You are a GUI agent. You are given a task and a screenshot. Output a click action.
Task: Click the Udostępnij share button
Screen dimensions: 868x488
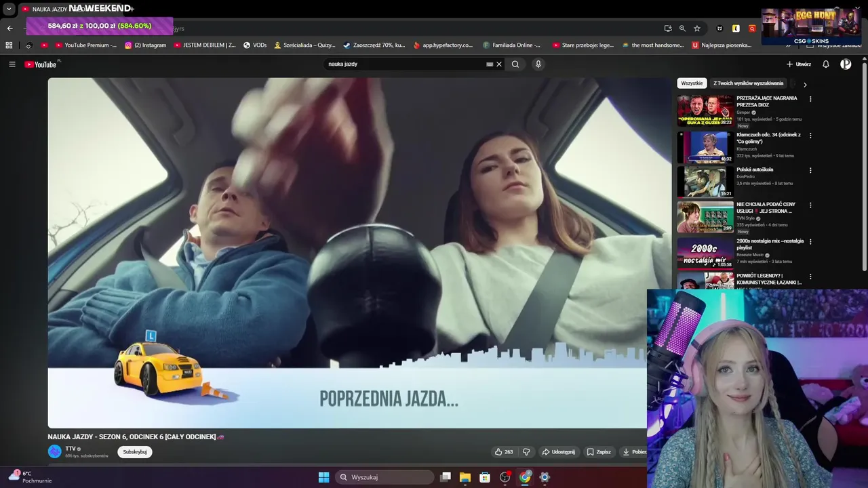click(x=558, y=451)
